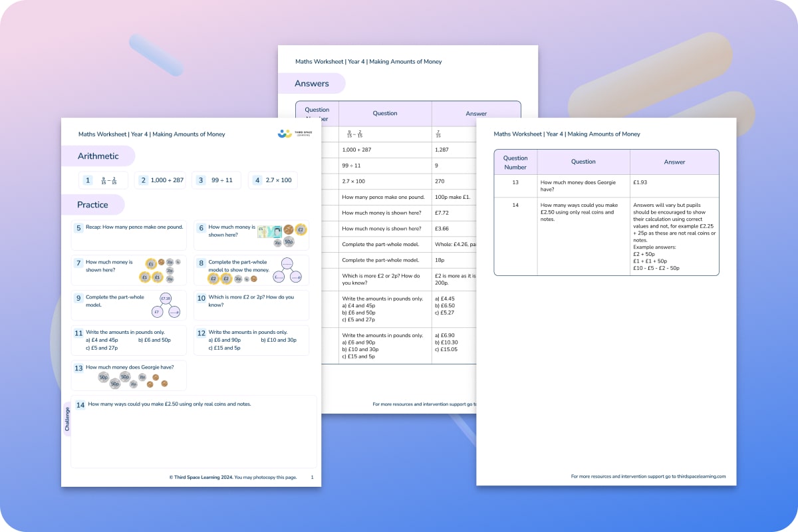Click the £7.18 circle in question 9 model
Viewport: 798px width, 532px height.
tap(166, 298)
